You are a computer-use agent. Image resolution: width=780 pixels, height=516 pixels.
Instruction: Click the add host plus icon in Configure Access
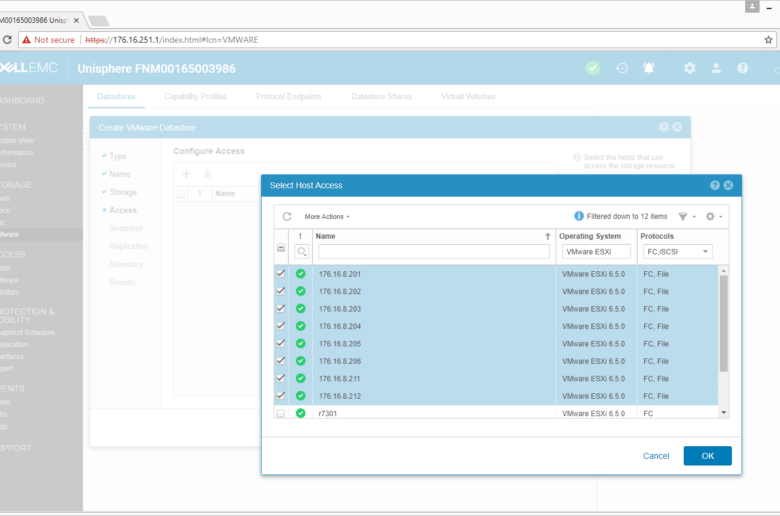pos(187,174)
